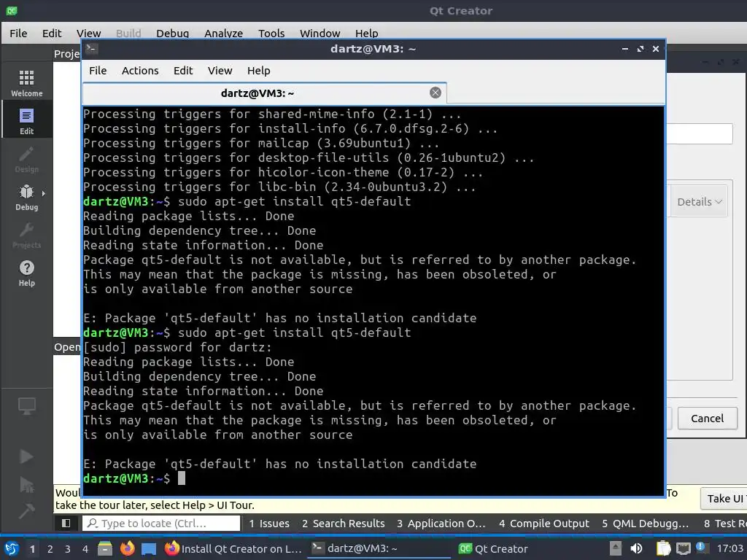
Task: Open terminal Help menu
Action: pos(259,71)
